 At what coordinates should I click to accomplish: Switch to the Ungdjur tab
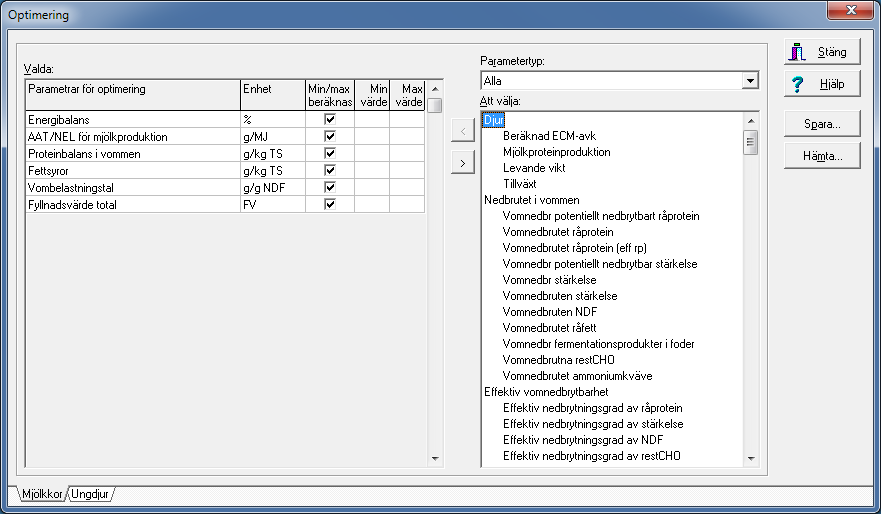coord(90,494)
